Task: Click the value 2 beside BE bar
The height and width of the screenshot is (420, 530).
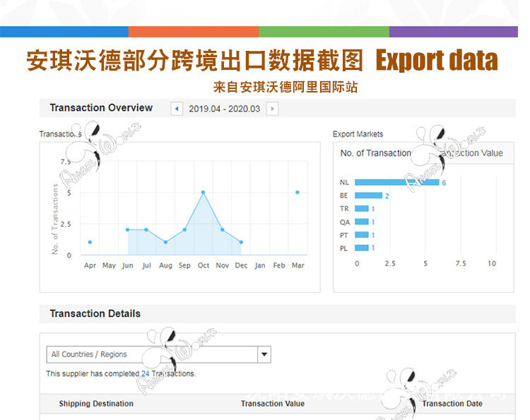Action: 387,196
